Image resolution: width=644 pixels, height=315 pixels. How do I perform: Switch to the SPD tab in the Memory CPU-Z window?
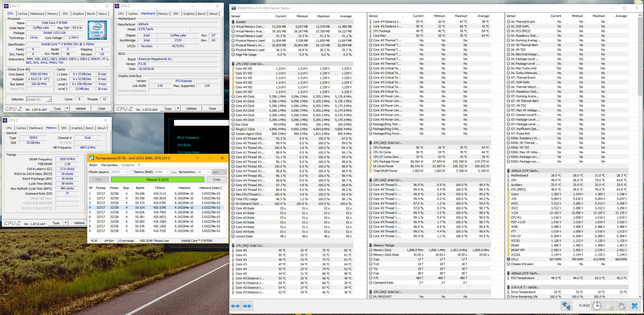click(x=64, y=128)
